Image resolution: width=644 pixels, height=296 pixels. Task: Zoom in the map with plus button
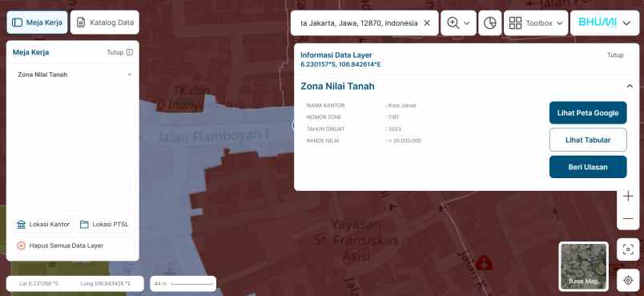tap(628, 196)
